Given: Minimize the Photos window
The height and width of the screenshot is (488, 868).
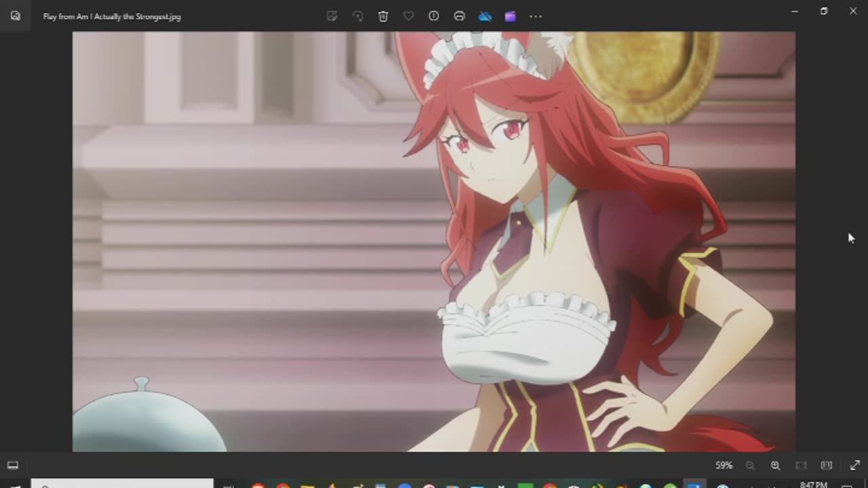Looking at the screenshot, I should (x=795, y=11).
